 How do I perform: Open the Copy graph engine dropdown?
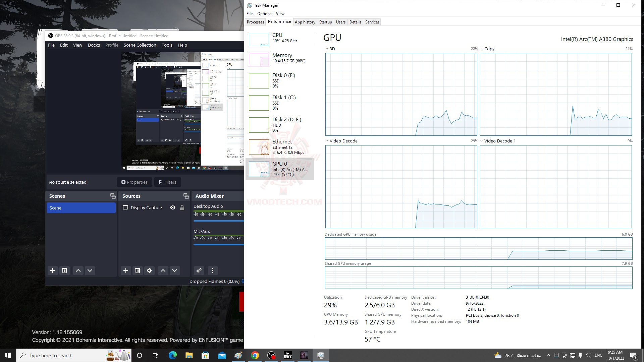pos(482,49)
